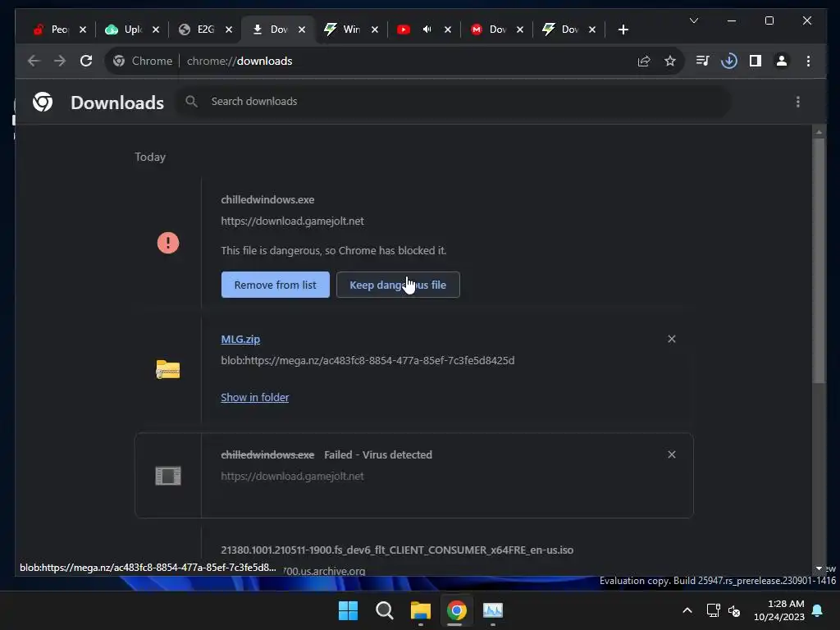The height and width of the screenshot is (630, 840).
Task: Open the media control icon in toolbar
Action: [x=702, y=61]
